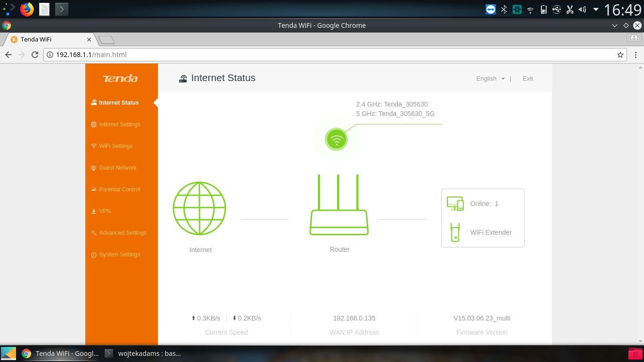The image size is (644, 362).
Task: Click the Online: 1 devices link
Action: tap(484, 204)
